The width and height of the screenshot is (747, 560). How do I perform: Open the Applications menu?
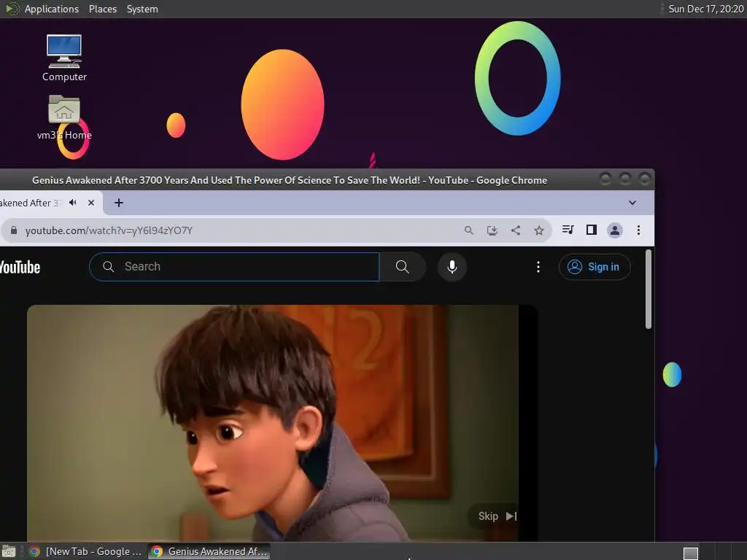coord(52,9)
